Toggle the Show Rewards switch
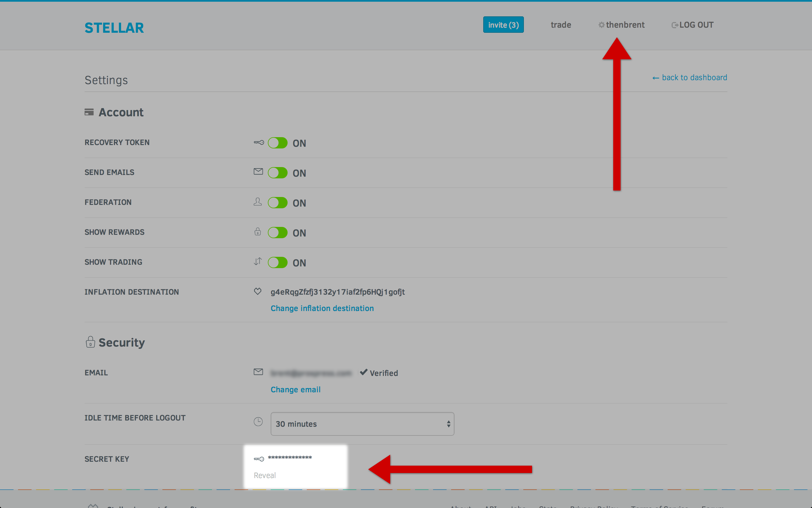Viewport: 812px width, 508px height. pyautogui.click(x=277, y=233)
